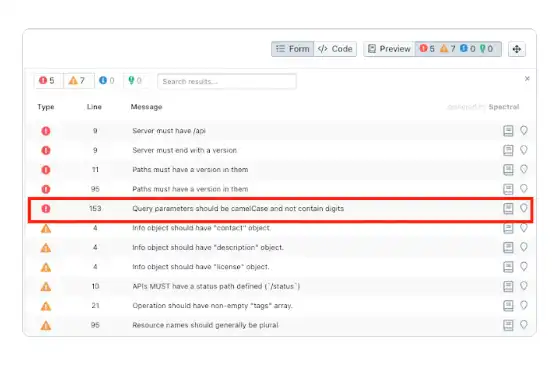
Task: Select 'Info object should have "contact" object' message
Action: pyautogui.click(x=201, y=228)
